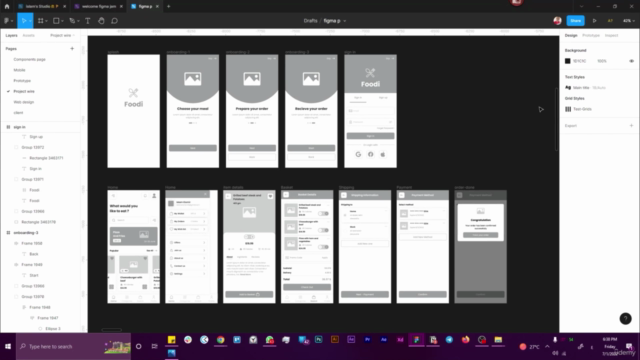Select the Pen tool
Viewport: 640px width, 360px height.
[72, 21]
